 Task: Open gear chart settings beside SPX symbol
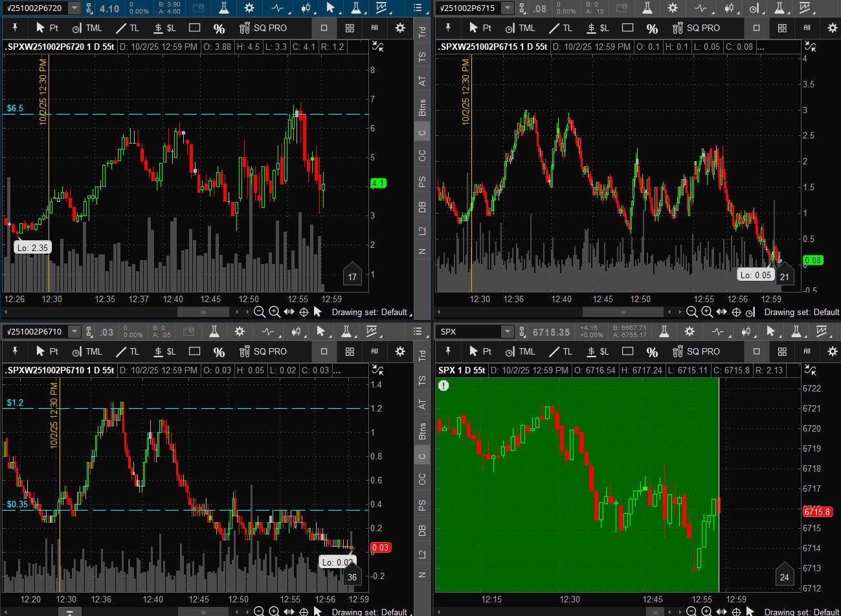click(690, 331)
